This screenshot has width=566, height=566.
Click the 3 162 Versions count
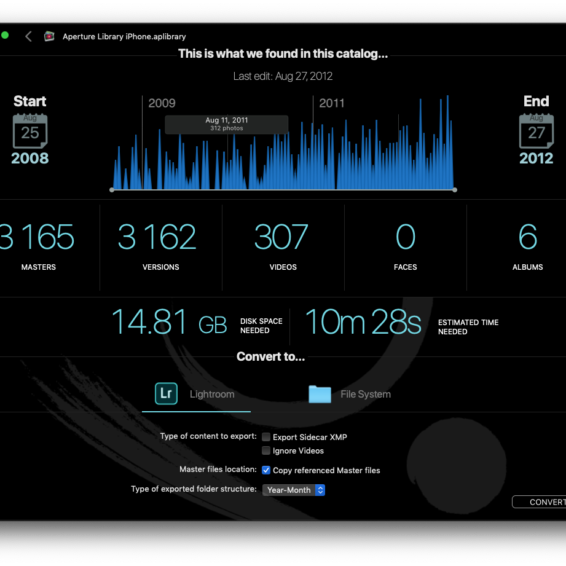click(x=157, y=237)
